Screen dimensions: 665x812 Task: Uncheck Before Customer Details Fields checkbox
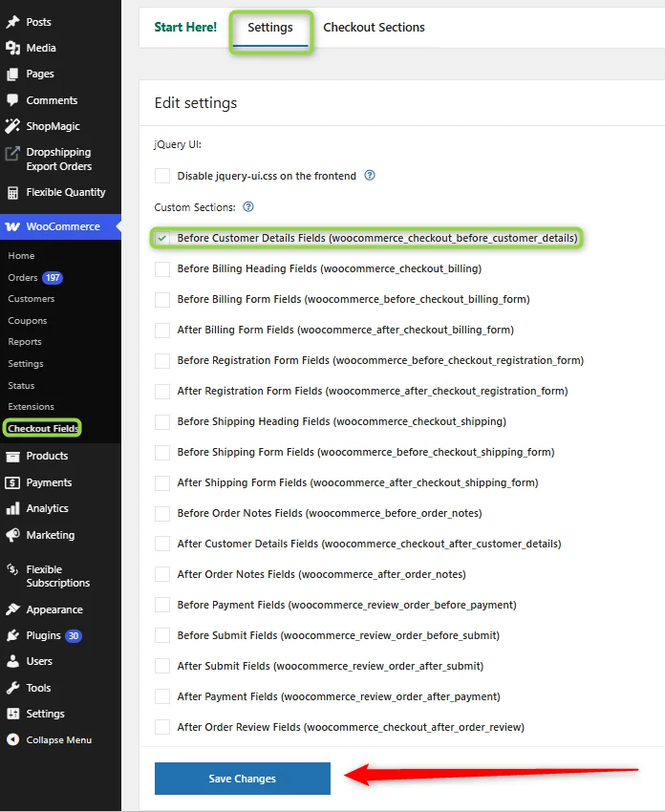pyautogui.click(x=162, y=238)
